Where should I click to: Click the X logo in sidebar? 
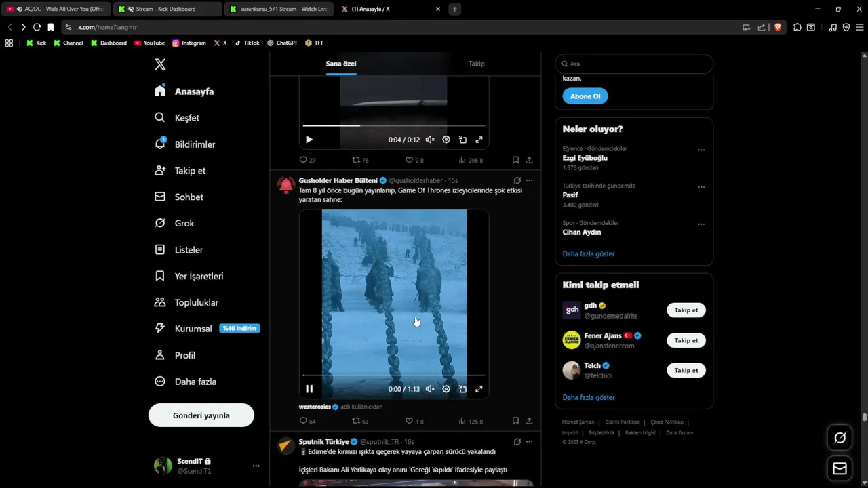(160, 64)
